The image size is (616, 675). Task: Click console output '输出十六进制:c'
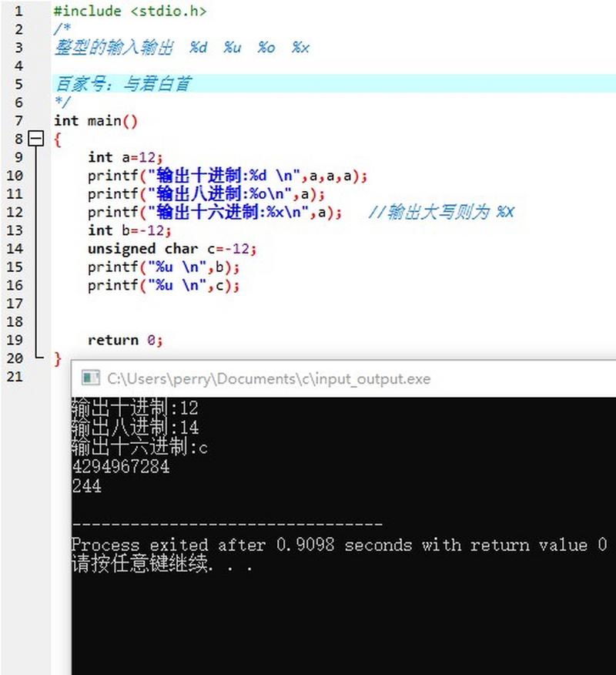tap(140, 447)
